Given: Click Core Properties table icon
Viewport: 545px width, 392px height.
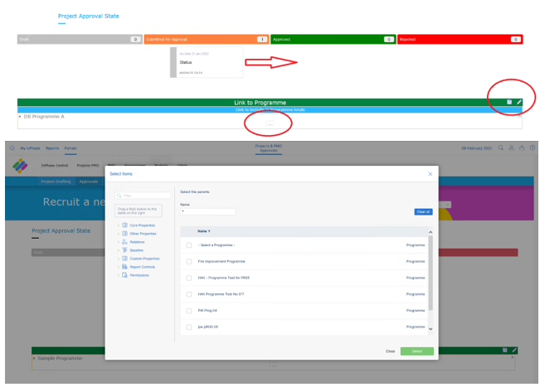Looking at the screenshot, I should [x=124, y=225].
